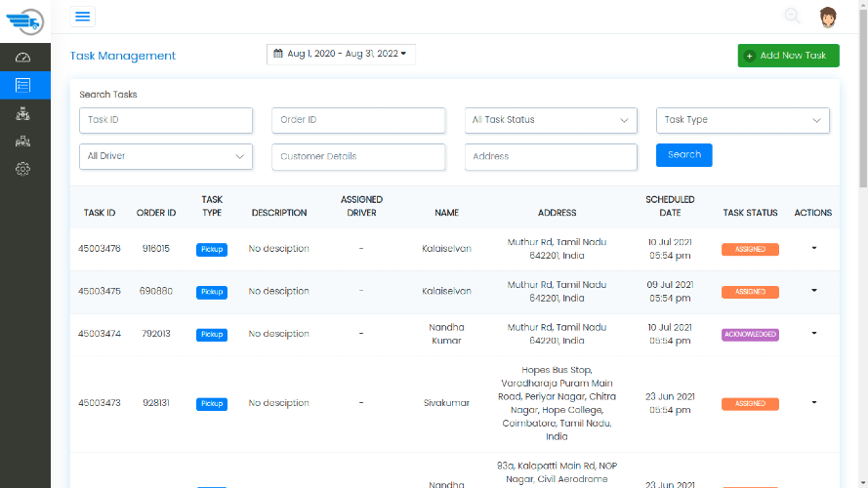
Task: Click the TASK STATUS column header
Action: pyautogui.click(x=750, y=213)
